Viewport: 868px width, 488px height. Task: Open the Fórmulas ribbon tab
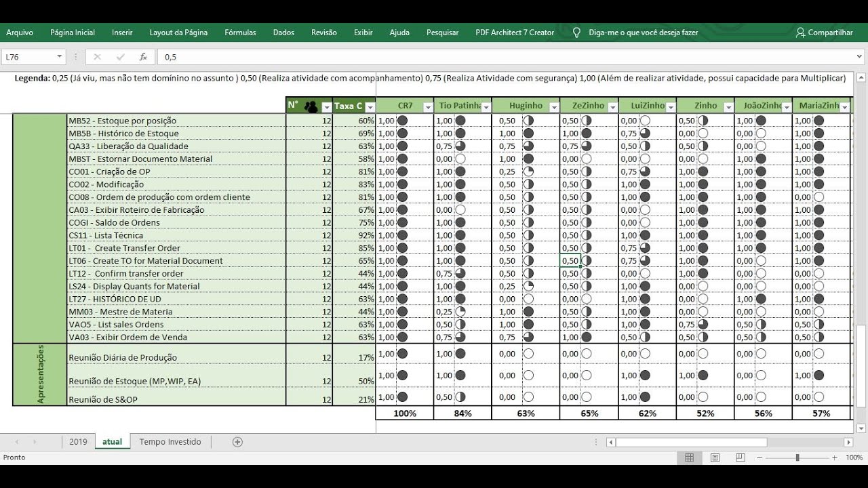[x=240, y=33]
